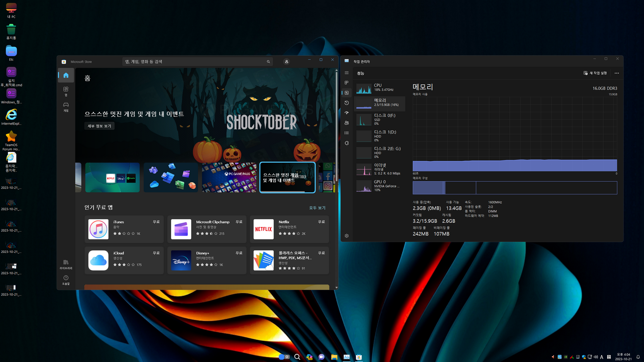Open Startup apps page in Task Manager
The width and height of the screenshot is (644, 362).
pyautogui.click(x=347, y=113)
